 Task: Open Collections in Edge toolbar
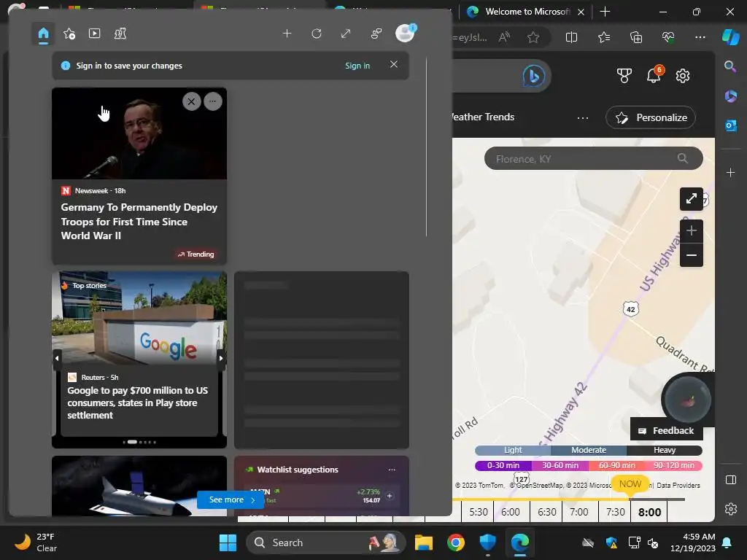pos(636,37)
